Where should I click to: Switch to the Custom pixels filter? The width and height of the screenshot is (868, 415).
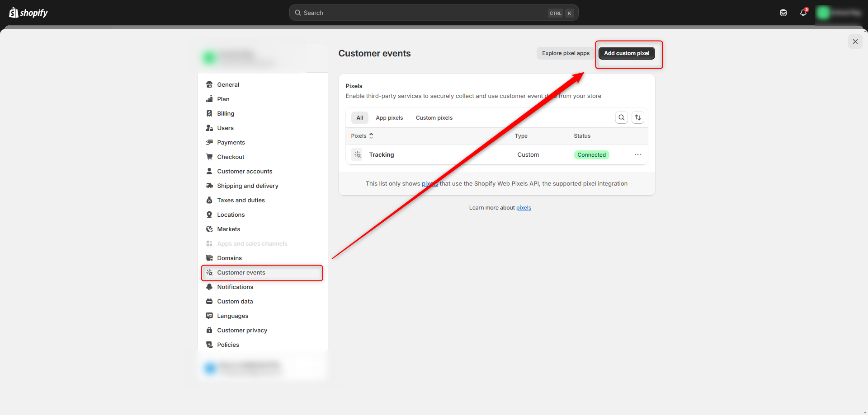point(434,117)
